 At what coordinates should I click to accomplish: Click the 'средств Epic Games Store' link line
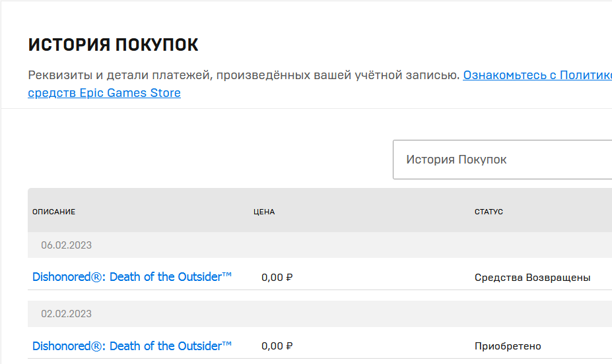click(104, 93)
